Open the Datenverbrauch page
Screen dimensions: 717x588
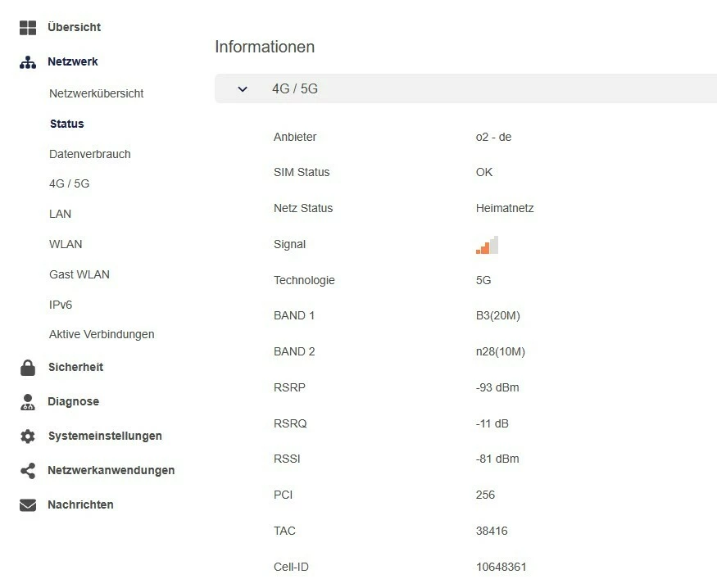click(89, 154)
